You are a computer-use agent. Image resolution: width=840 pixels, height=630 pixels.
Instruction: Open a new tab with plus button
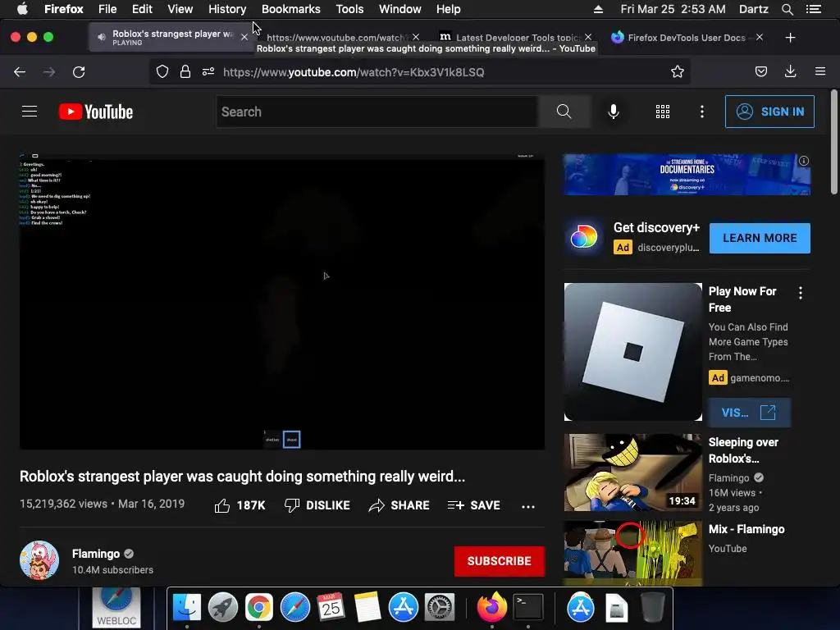790,38
